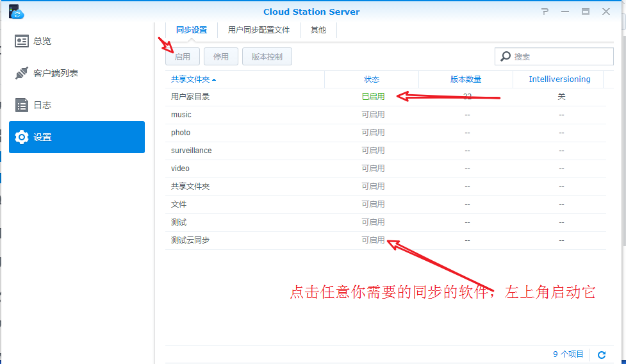Open the 总览 overview page

point(77,41)
